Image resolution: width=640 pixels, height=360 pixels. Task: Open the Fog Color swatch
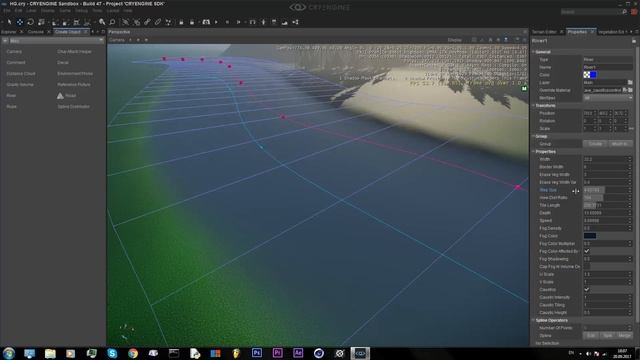(x=590, y=236)
